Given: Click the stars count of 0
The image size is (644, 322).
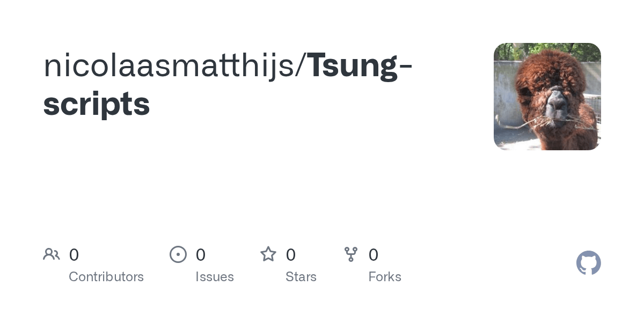Looking at the screenshot, I should pos(291,255).
